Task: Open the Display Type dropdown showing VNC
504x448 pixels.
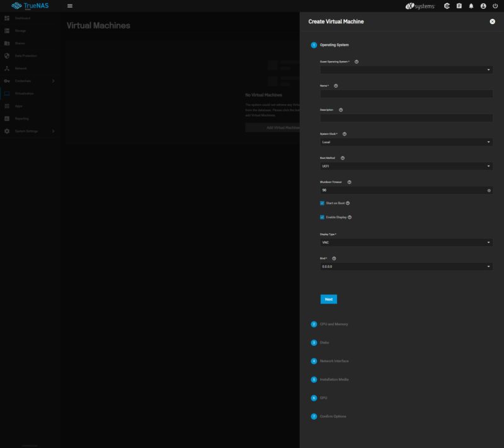Action: pos(406,243)
